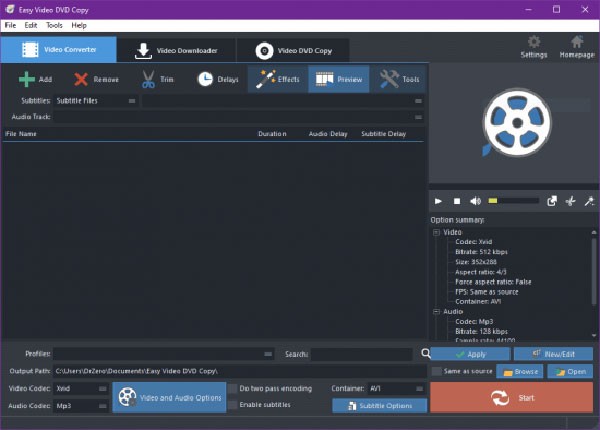Screen dimensions: 600x430
Task: Click the profile Search input field
Action: click(x=362, y=354)
